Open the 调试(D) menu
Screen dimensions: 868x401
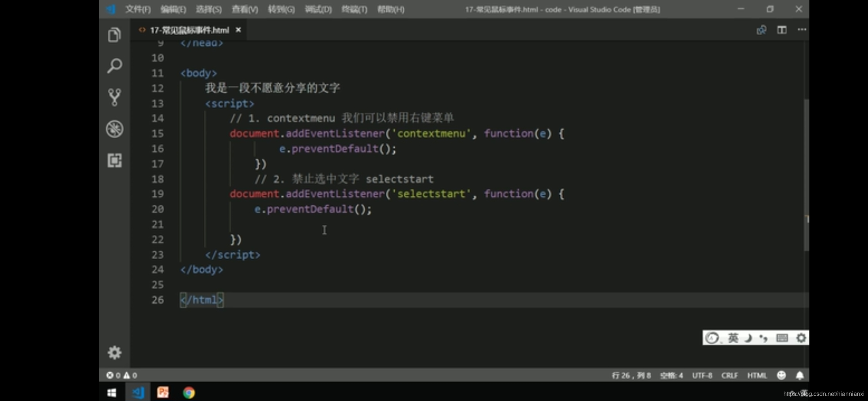(x=318, y=9)
